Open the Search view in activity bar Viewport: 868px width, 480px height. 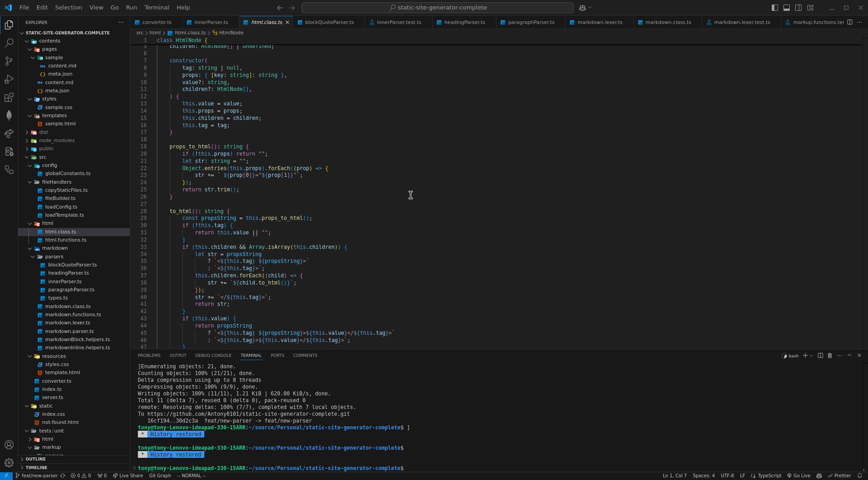point(9,43)
